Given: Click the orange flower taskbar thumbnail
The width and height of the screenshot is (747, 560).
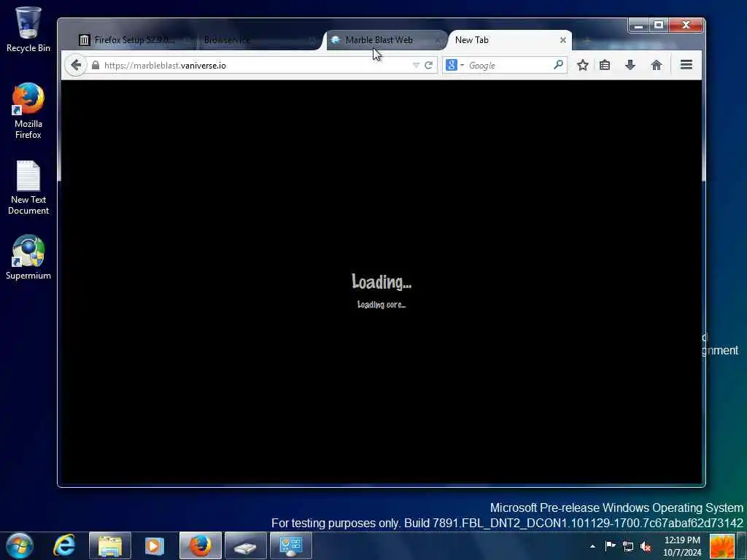Looking at the screenshot, I should [x=721, y=546].
